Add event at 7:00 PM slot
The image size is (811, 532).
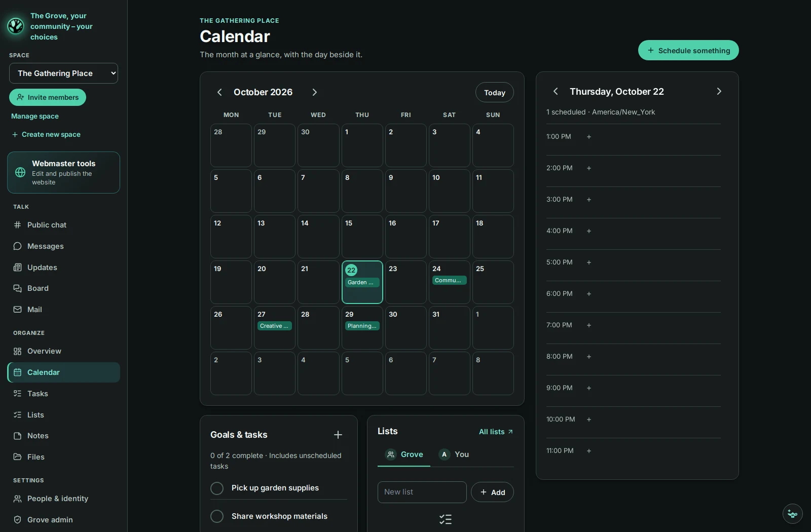[589, 325]
